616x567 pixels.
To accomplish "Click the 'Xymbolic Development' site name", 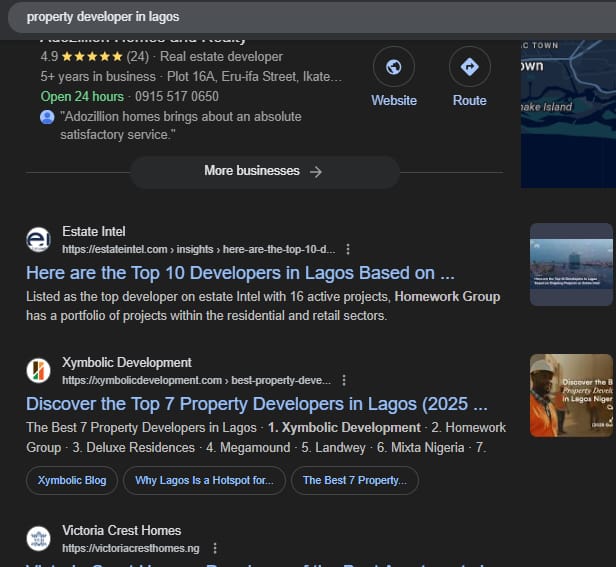I will click(127, 362).
